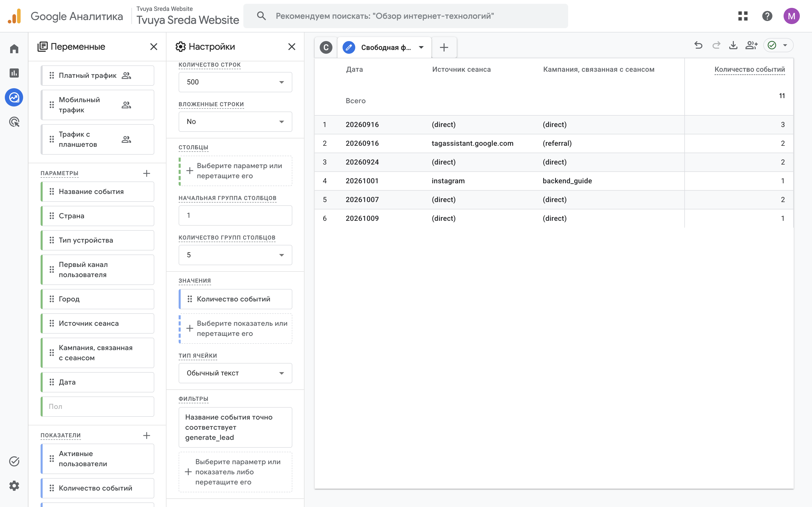Open the Reports bar chart icon
Image resolution: width=812 pixels, height=507 pixels.
[14, 73]
